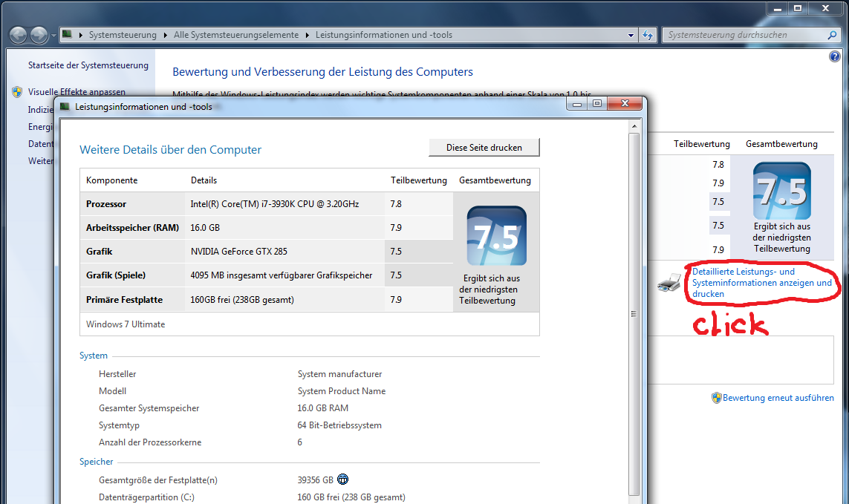Screen dimensions: 849x504
Task: Select the Systemsteuerung breadcrumb item
Action: point(123,35)
